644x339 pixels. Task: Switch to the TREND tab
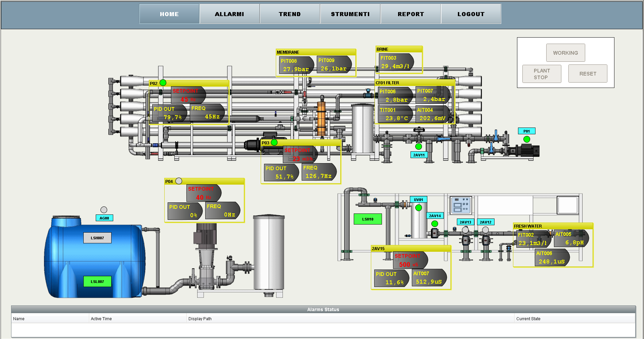[x=290, y=14]
